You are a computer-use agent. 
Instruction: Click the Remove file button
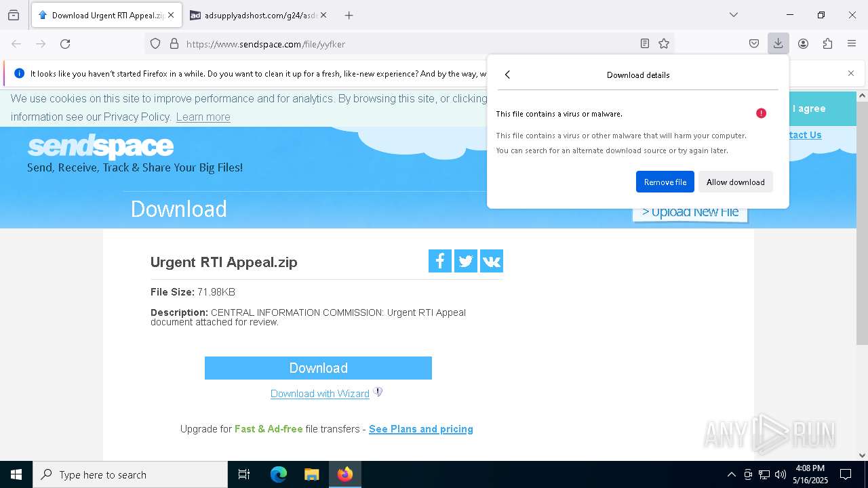pyautogui.click(x=665, y=182)
